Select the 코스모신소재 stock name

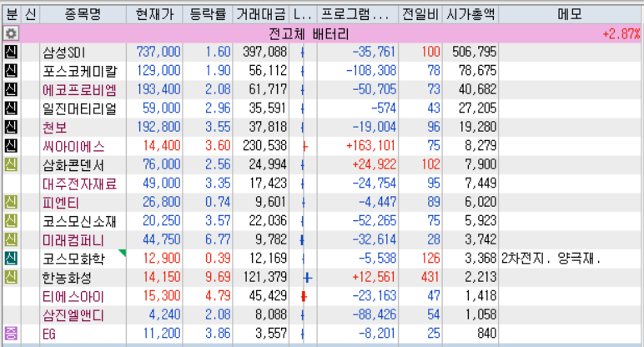click(80, 221)
